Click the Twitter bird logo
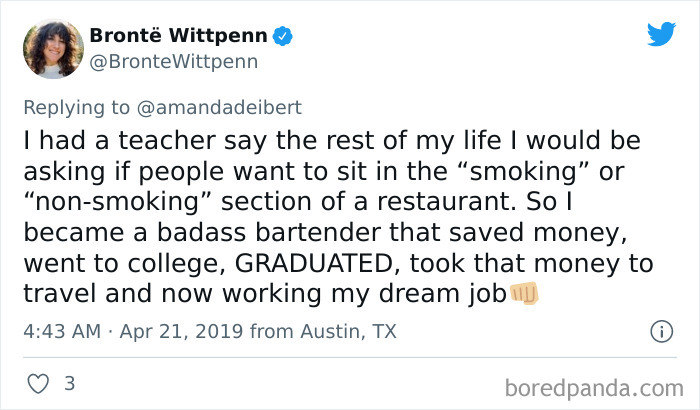The height and width of the screenshot is (410, 700). (x=660, y=34)
